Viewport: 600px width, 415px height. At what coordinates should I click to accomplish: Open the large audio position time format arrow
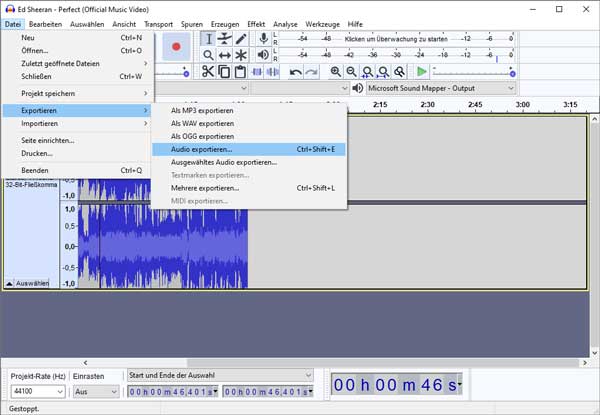click(x=460, y=383)
